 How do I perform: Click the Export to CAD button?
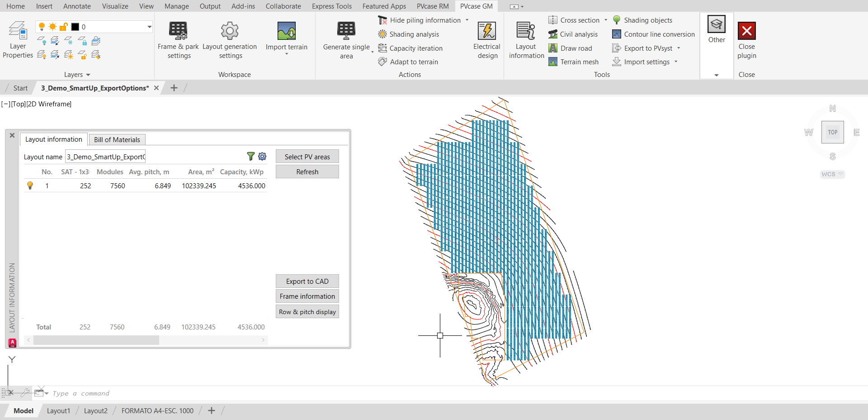click(x=307, y=282)
